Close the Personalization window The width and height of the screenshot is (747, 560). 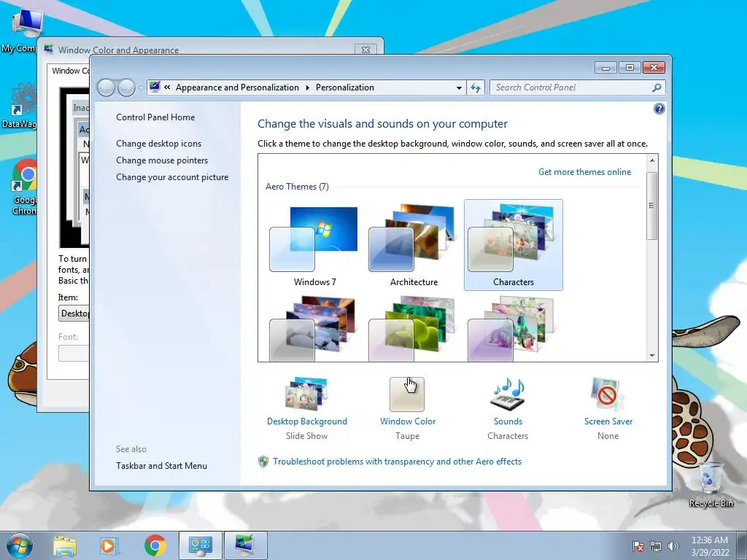tap(654, 68)
